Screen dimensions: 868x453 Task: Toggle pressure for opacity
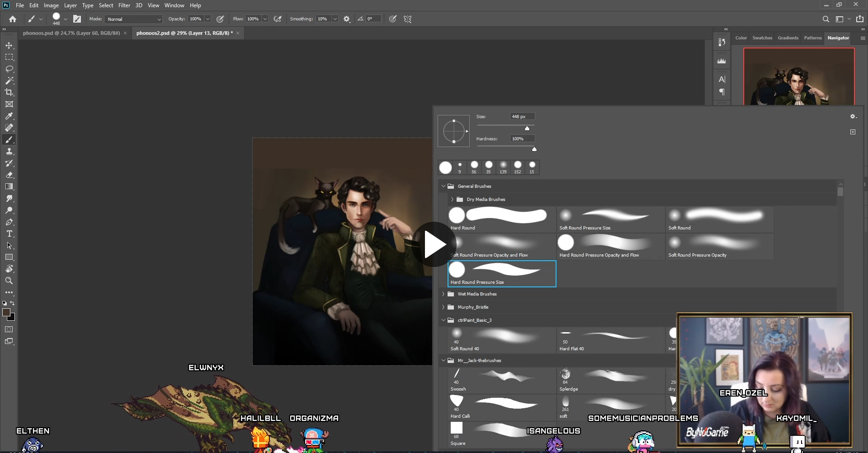[220, 19]
